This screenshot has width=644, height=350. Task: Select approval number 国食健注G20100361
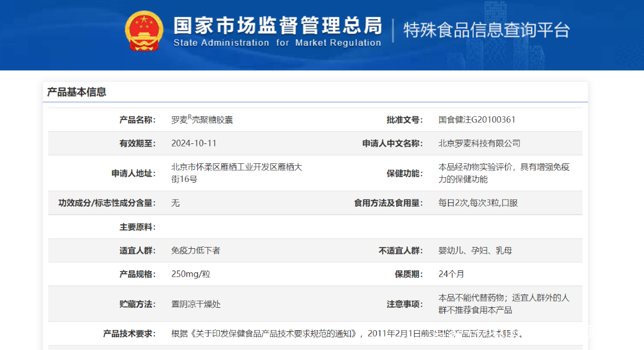tap(477, 120)
